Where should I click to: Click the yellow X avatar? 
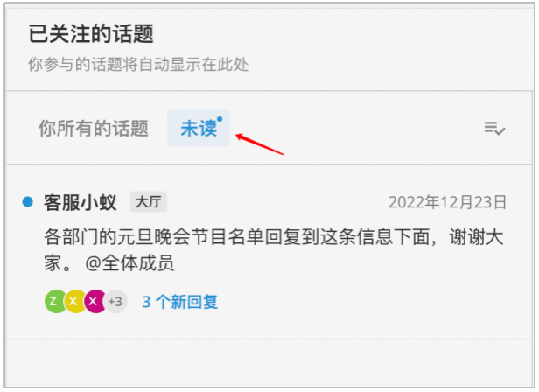pos(74,301)
